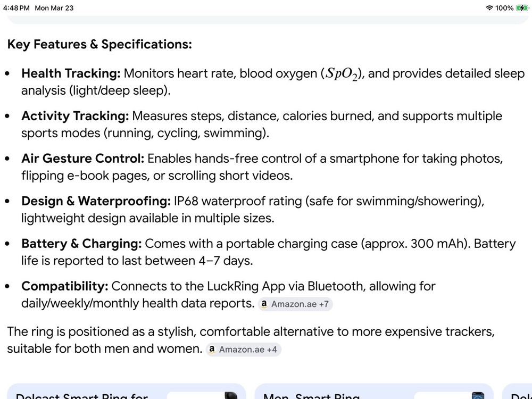This screenshot has height=399, width=532.
Task: Open the Amazon.ae +4 source chip
Action: 243,350
